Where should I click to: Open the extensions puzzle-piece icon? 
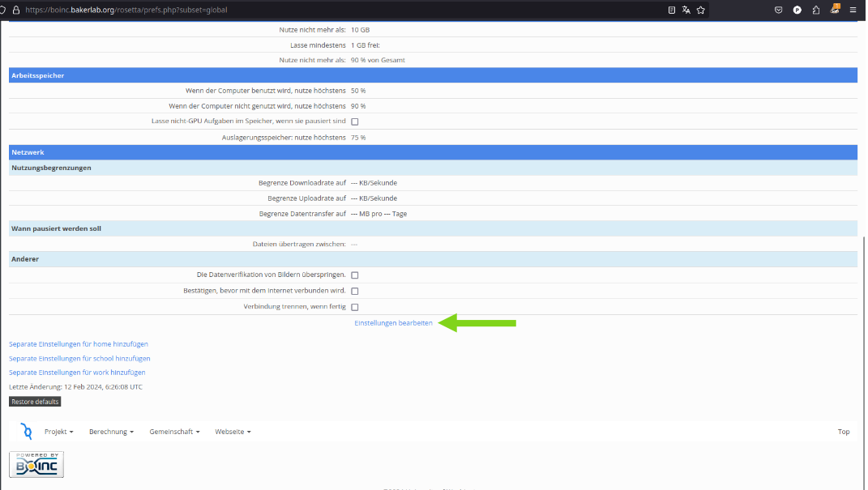(815, 10)
